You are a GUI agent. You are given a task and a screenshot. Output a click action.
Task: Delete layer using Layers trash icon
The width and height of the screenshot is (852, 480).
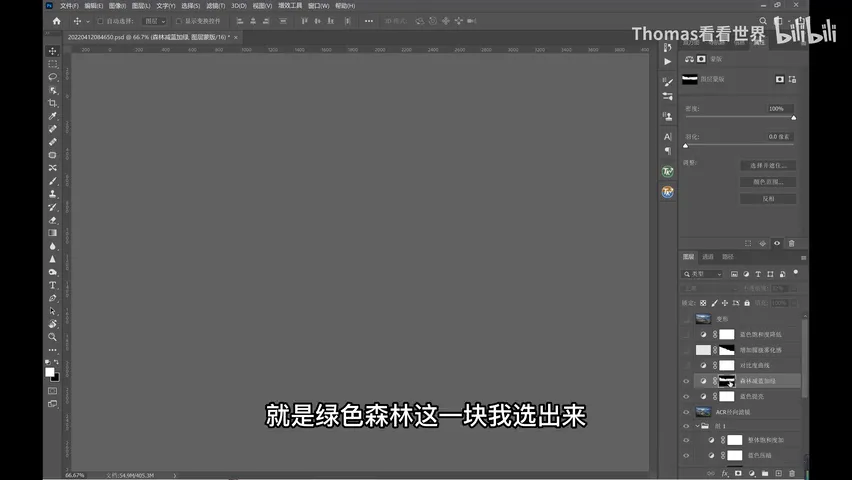click(792, 473)
